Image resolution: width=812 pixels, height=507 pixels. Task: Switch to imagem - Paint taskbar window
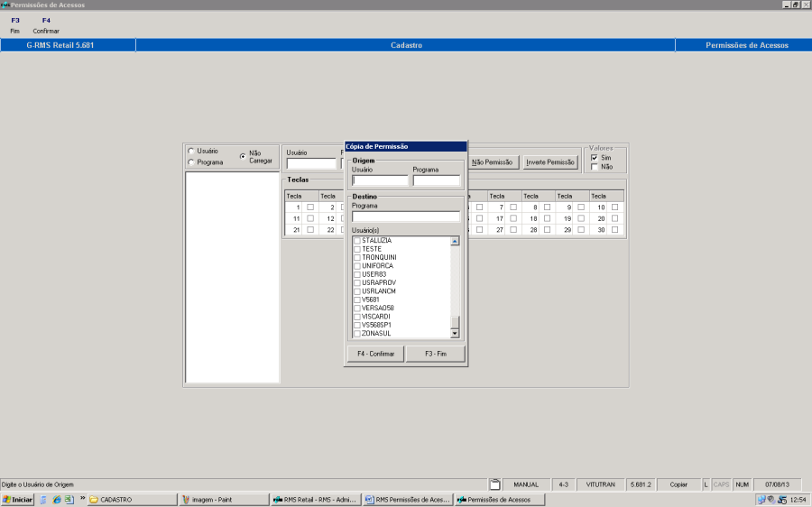pyautogui.click(x=224, y=500)
